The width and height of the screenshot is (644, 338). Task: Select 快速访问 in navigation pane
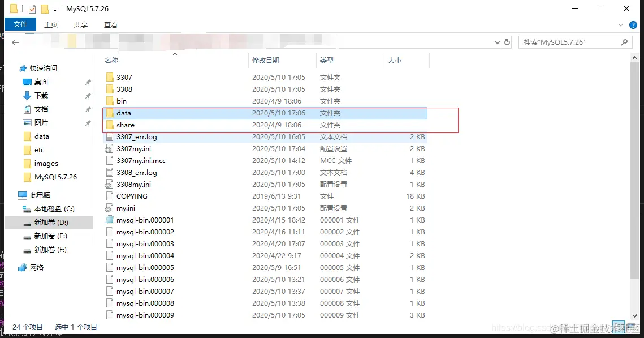point(44,69)
